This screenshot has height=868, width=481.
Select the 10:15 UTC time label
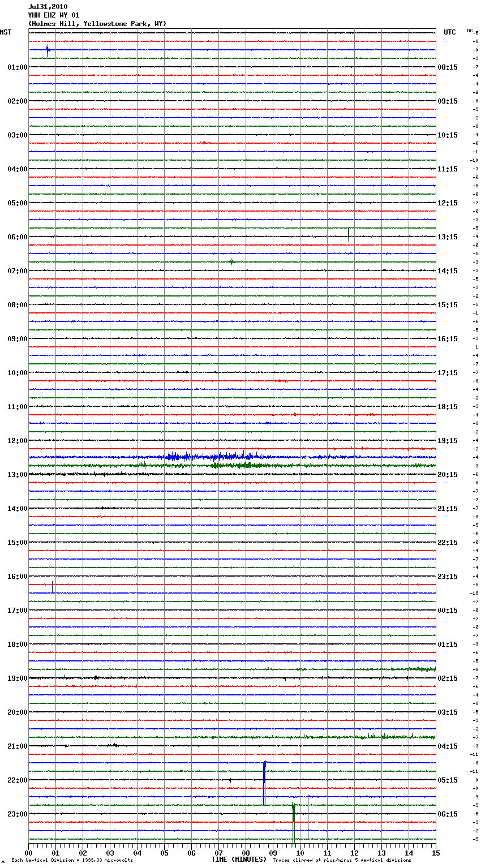[448, 135]
